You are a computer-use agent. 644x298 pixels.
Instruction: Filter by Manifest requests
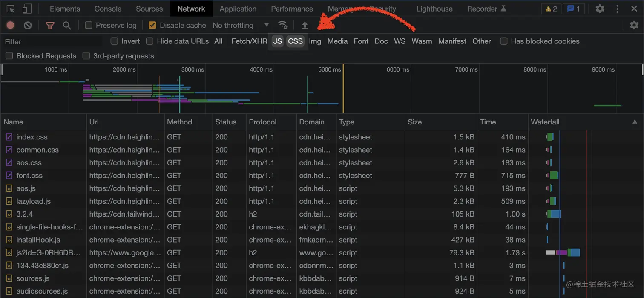(452, 41)
